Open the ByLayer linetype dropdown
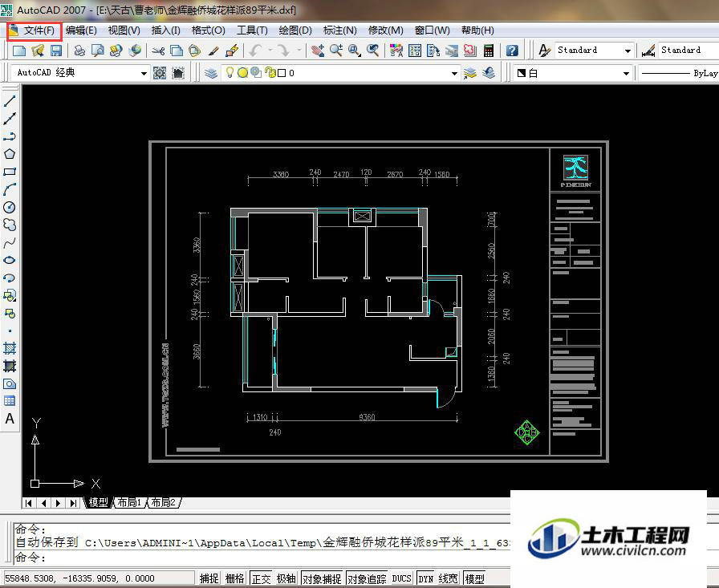 pos(679,73)
